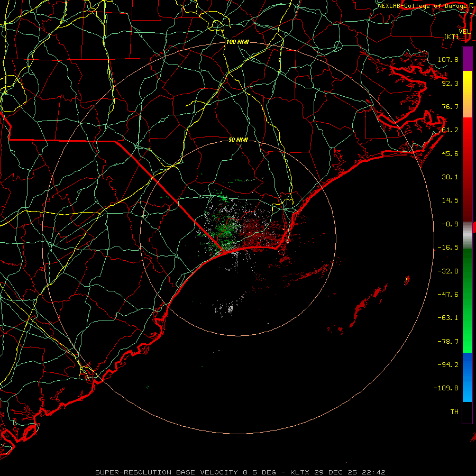Click the purple segment of velocity color bar
Screen dimensions: 476x476
click(x=467, y=59)
